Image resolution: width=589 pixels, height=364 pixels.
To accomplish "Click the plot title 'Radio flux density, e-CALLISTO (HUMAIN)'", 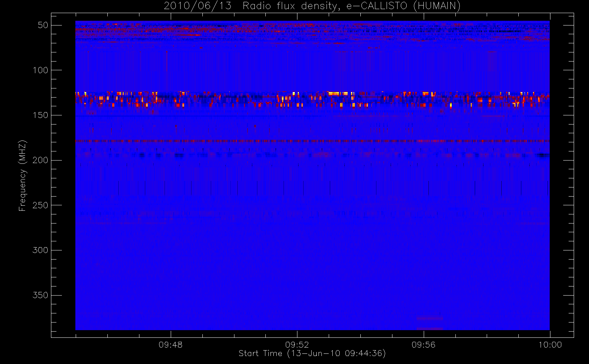I will (x=352, y=6).
